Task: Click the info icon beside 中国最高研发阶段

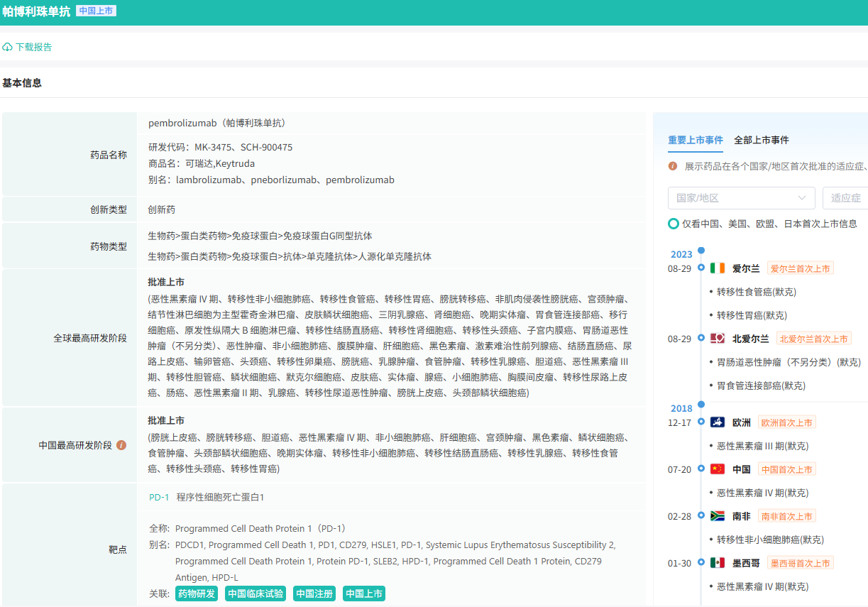Action: coord(121,445)
